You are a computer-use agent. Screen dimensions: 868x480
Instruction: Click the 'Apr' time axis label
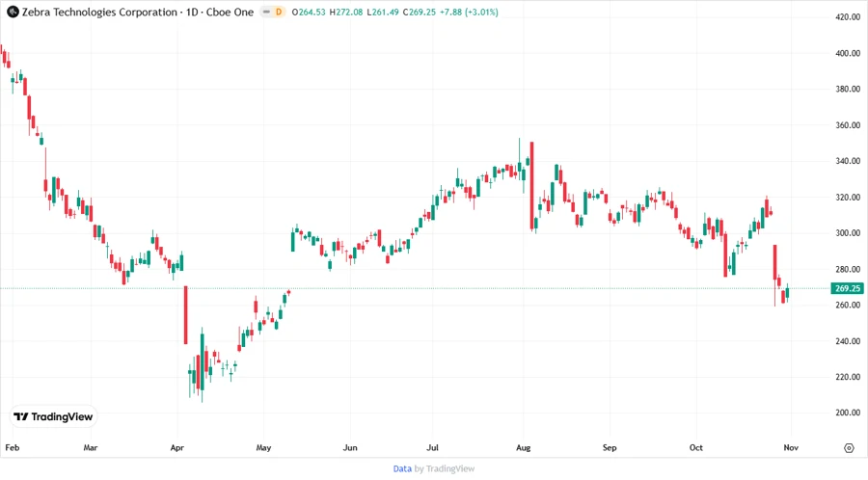(x=177, y=447)
